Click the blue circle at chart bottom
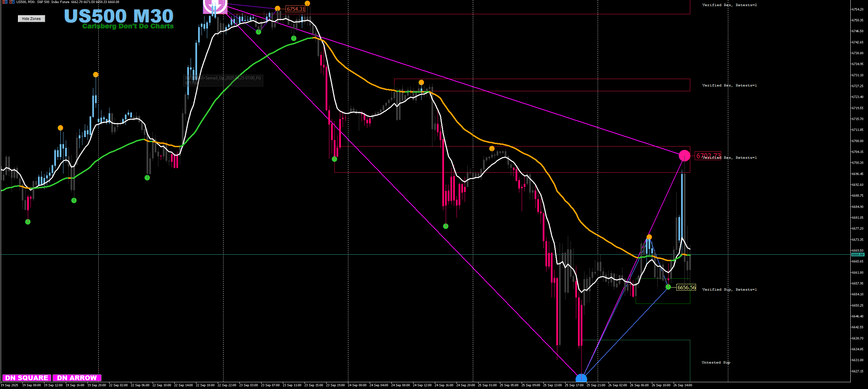This screenshot has height=389, width=868. 581,378
